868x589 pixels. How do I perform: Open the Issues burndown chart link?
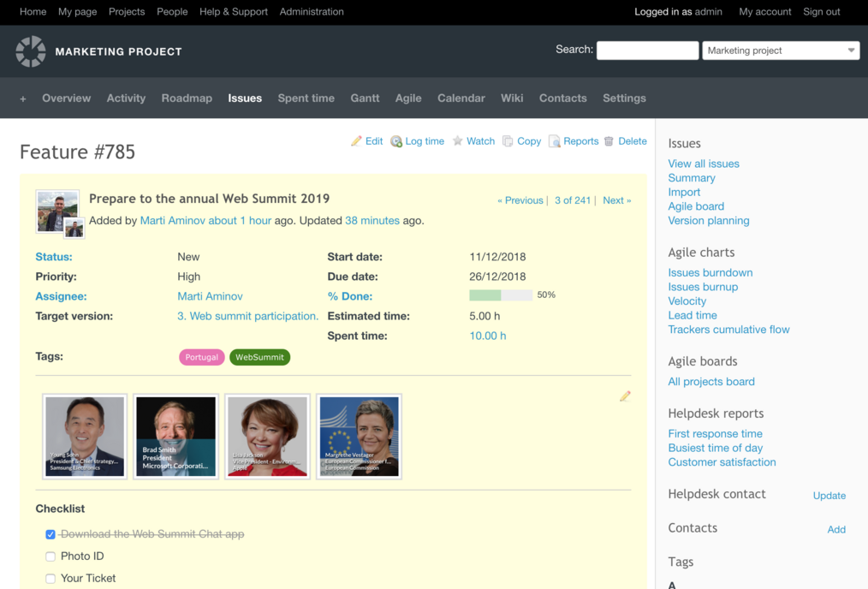(710, 272)
